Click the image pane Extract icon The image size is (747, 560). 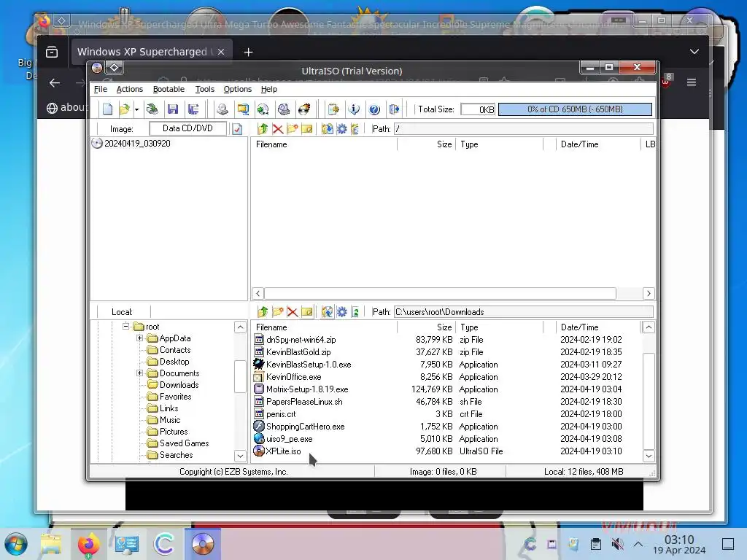click(355, 129)
